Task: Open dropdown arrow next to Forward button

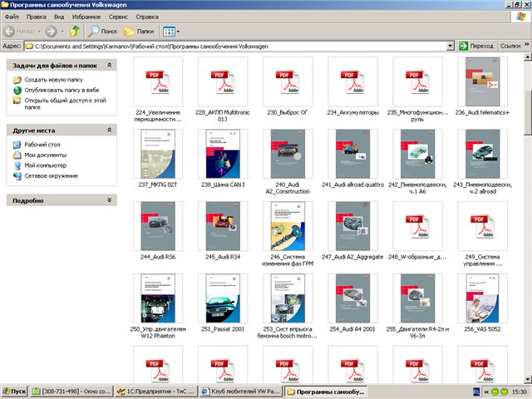Action: point(62,32)
